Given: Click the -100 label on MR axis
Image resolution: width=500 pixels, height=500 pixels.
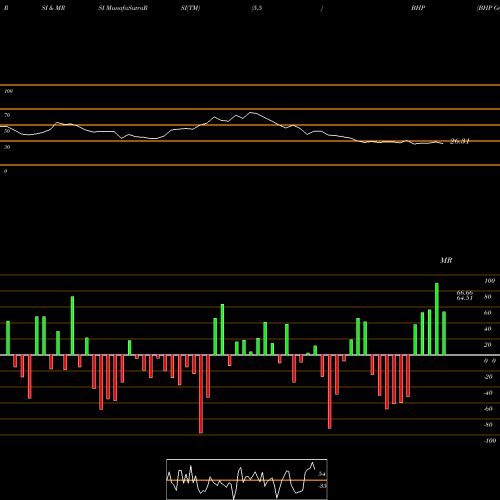Looking at the screenshot, I should (x=490, y=441).
